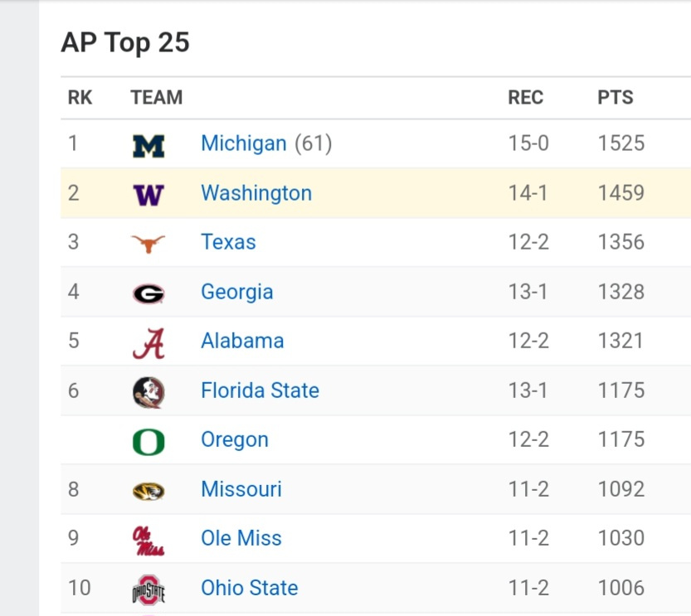Click the Michigan team logo icon
This screenshot has width=691, height=616.
pyautogui.click(x=148, y=145)
